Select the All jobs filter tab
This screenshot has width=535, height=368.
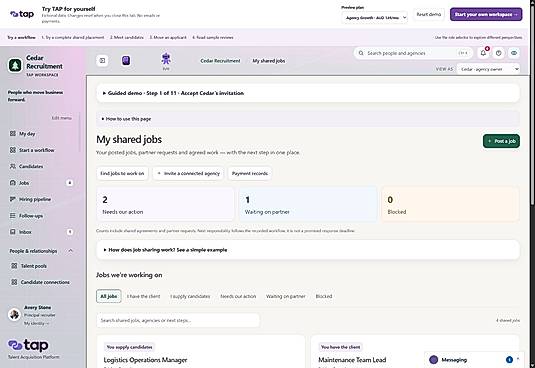coord(109,296)
